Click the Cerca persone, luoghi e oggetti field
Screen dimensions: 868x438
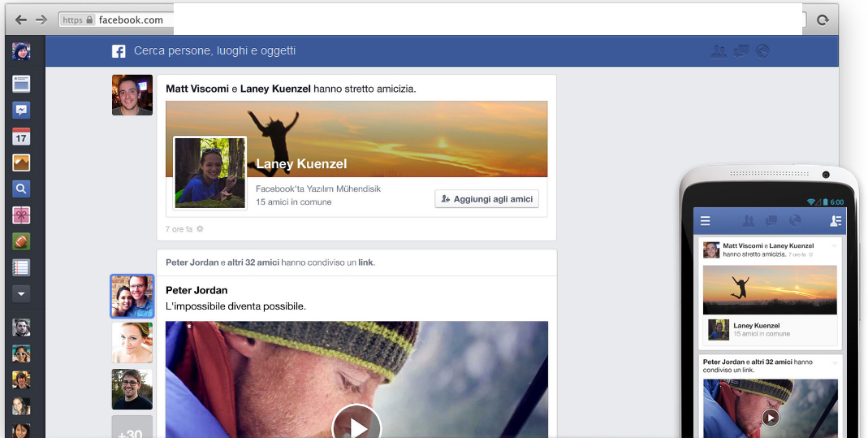point(215,51)
